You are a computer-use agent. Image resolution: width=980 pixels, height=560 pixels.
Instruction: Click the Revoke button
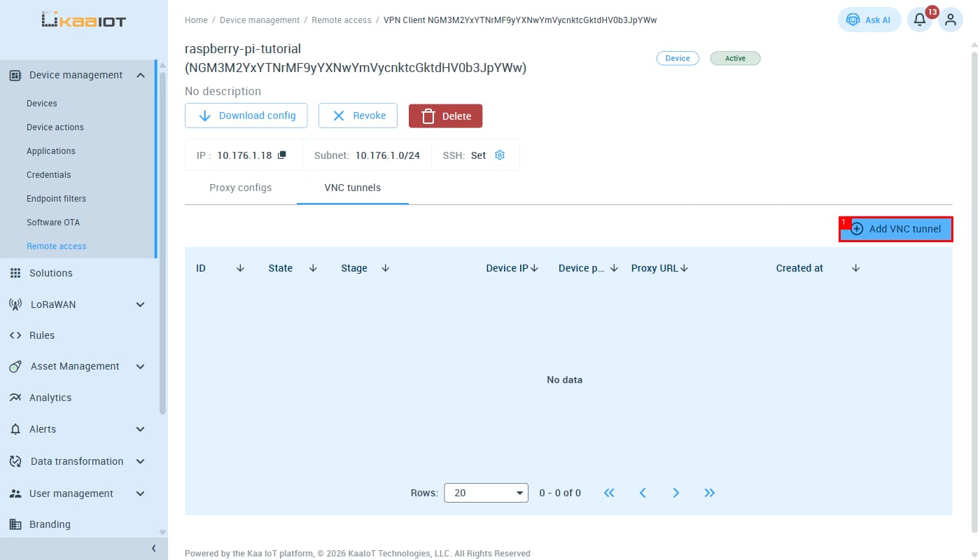click(358, 115)
